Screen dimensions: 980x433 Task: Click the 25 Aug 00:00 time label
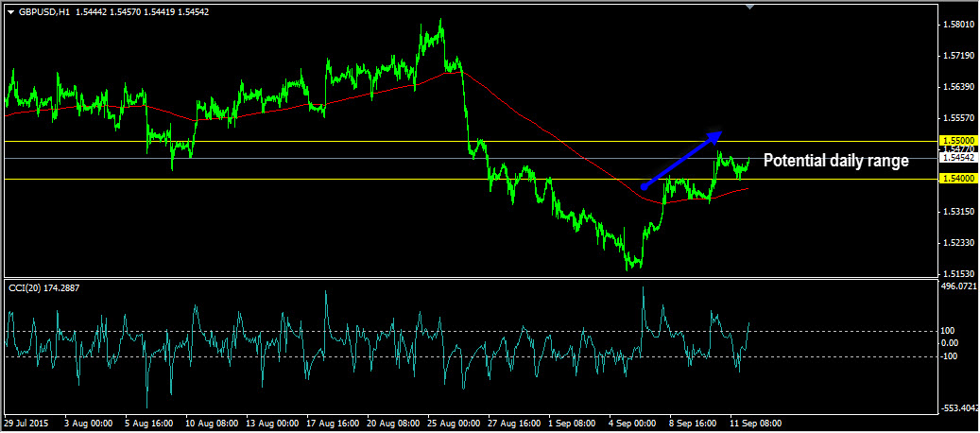pos(453,423)
